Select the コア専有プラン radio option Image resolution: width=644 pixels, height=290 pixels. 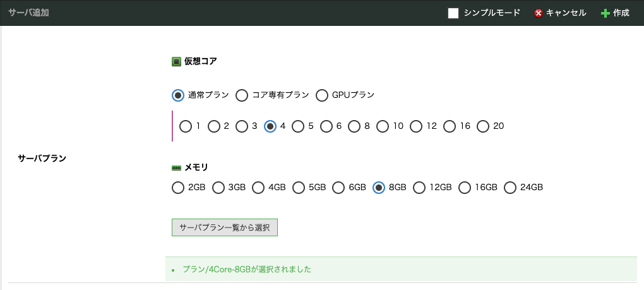coord(241,95)
